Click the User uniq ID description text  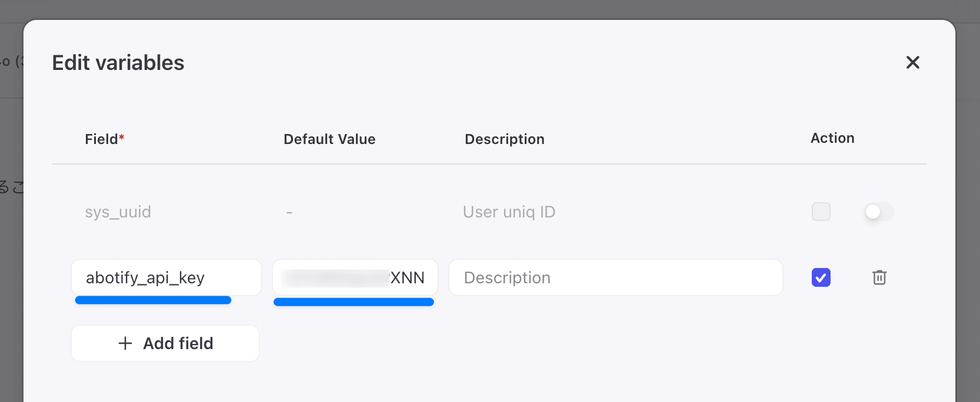[x=509, y=212]
